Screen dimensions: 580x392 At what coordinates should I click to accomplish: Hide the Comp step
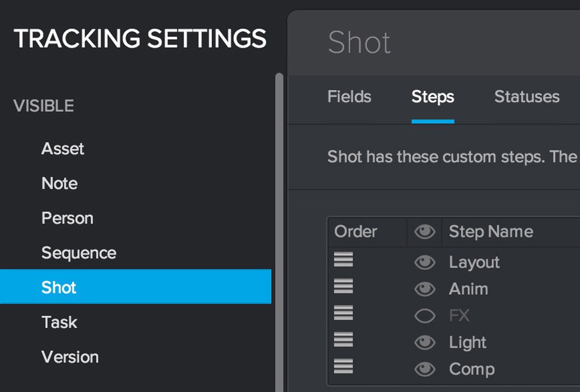pyautogui.click(x=425, y=369)
